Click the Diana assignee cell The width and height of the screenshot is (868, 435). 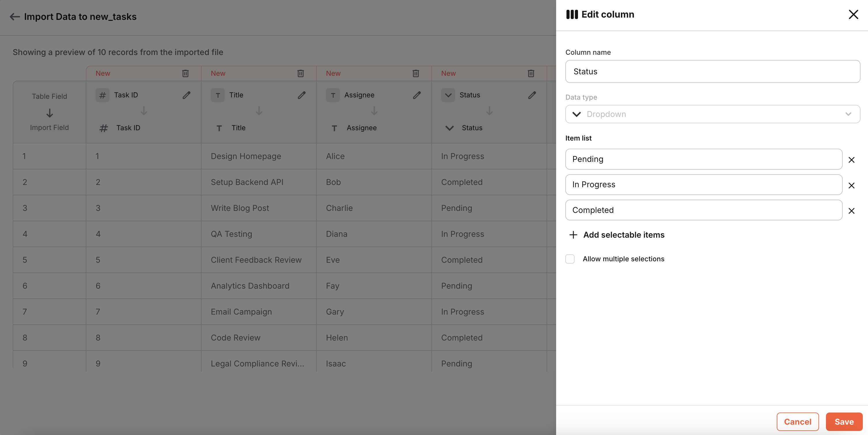(x=374, y=234)
